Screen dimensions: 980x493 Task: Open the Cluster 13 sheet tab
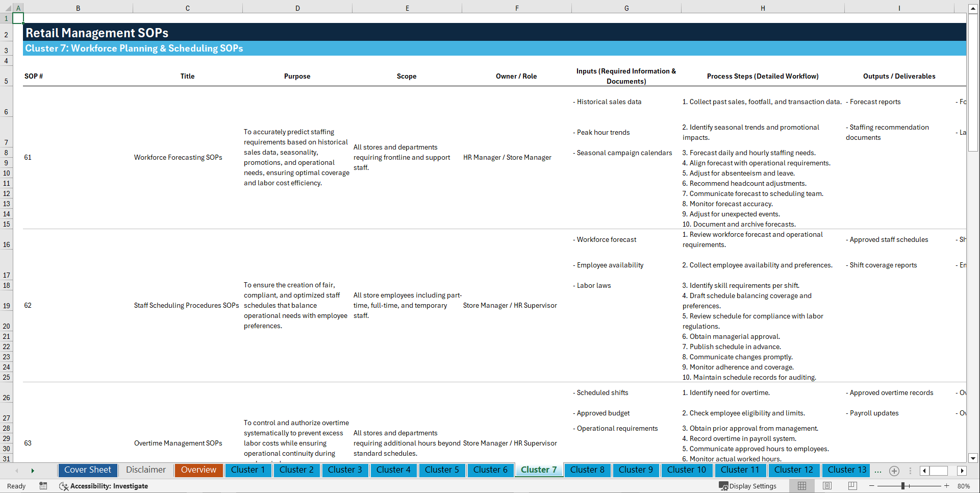click(846, 470)
